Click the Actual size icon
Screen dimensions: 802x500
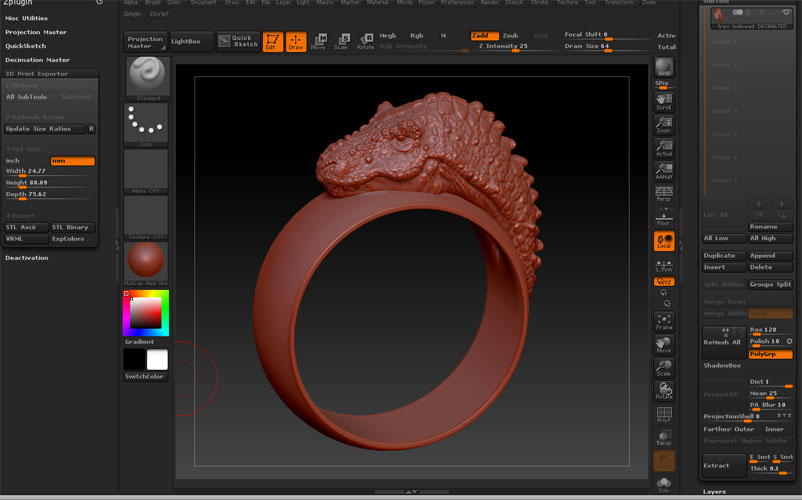664,148
